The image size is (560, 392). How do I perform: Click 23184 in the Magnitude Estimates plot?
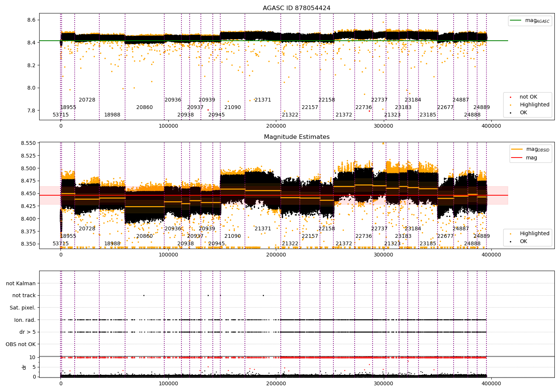click(413, 228)
